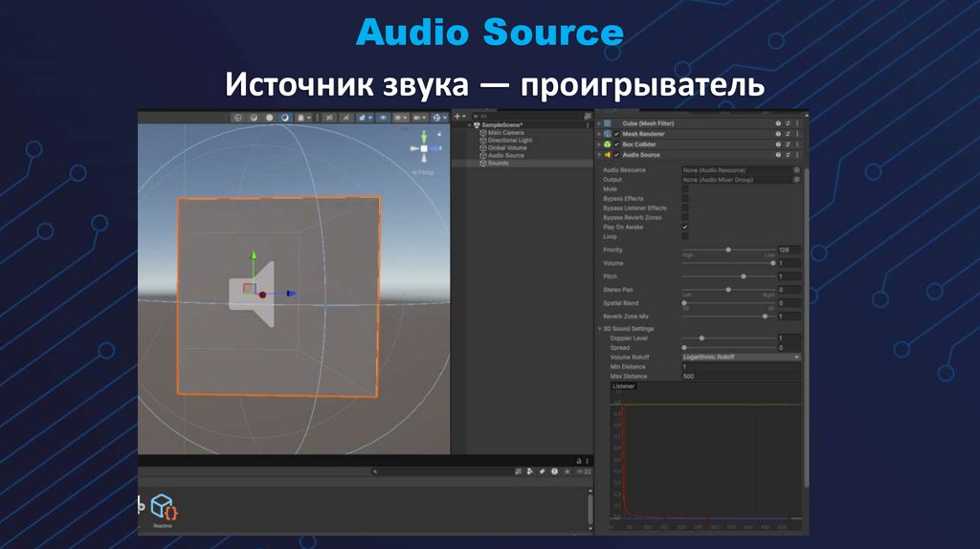This screenshot has width=980, height=549.
Task: Enable Bypass Listener Effects checkbox
Action: [x=685, y=208]
